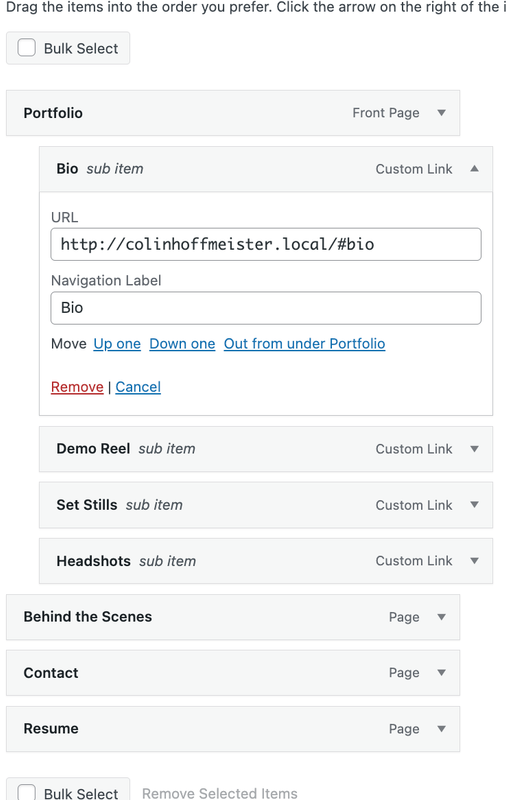Cancel editing the Bio item
The width and height of the screenshot is (506, 800).
[x=138, y=387]
